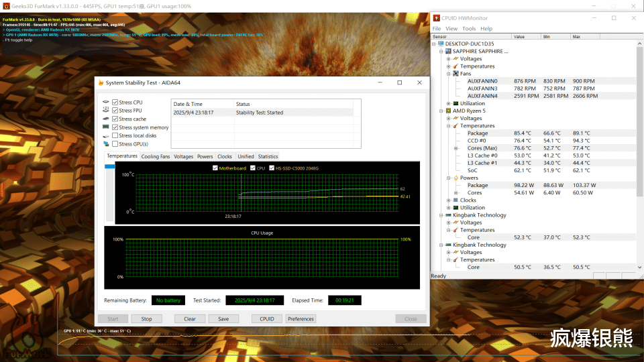Click the Value column header in HWMonitor
644x362 pixels.
[526, 36]
